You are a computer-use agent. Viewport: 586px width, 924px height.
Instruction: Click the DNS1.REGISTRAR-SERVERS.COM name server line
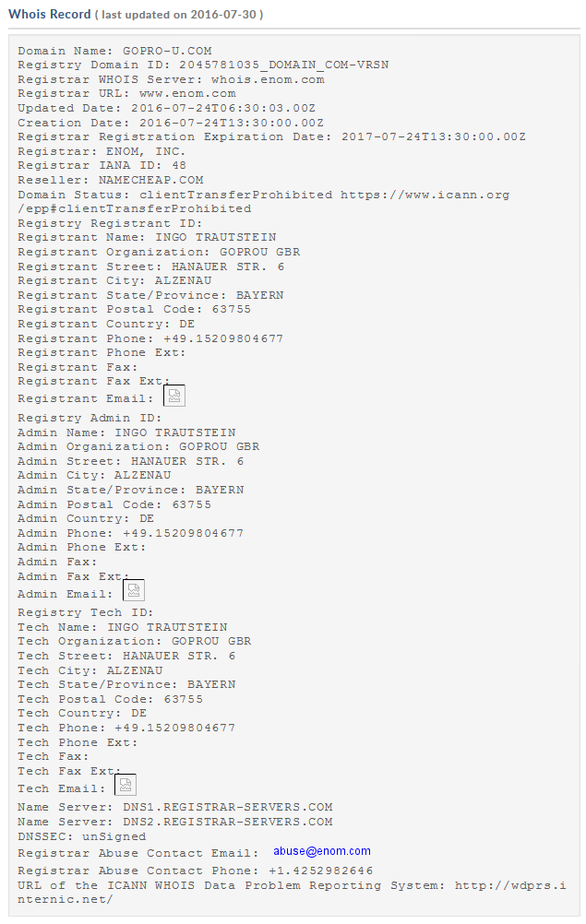click(175, 807)
